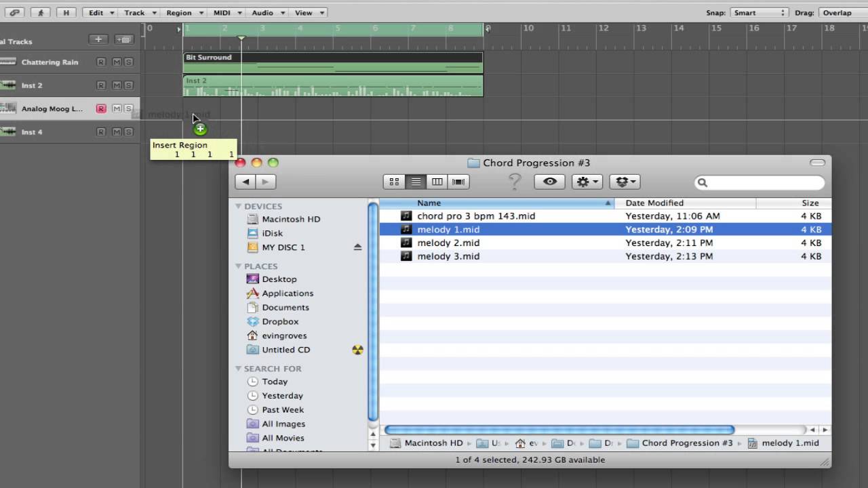Collapse the PLACES sidebar section
The height and width of the screenshot is (488, 868).
coord(239,266)
